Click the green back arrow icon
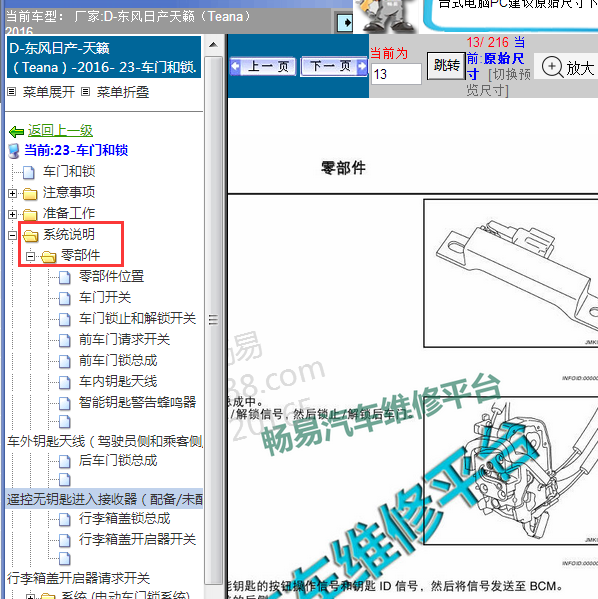 (x=16, y=131)
